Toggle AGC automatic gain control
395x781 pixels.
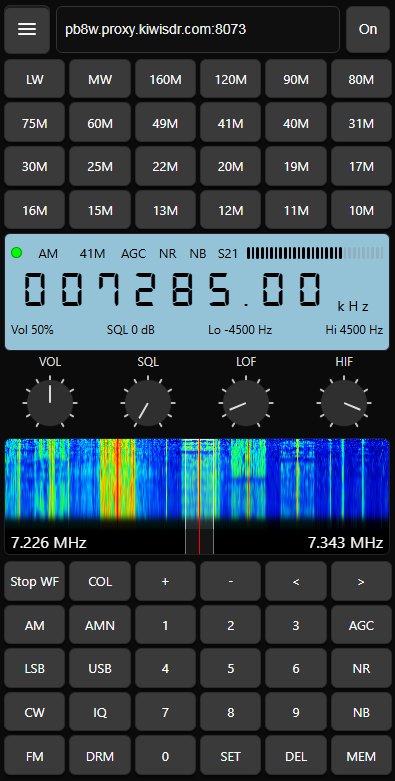(x=361, y=625)
